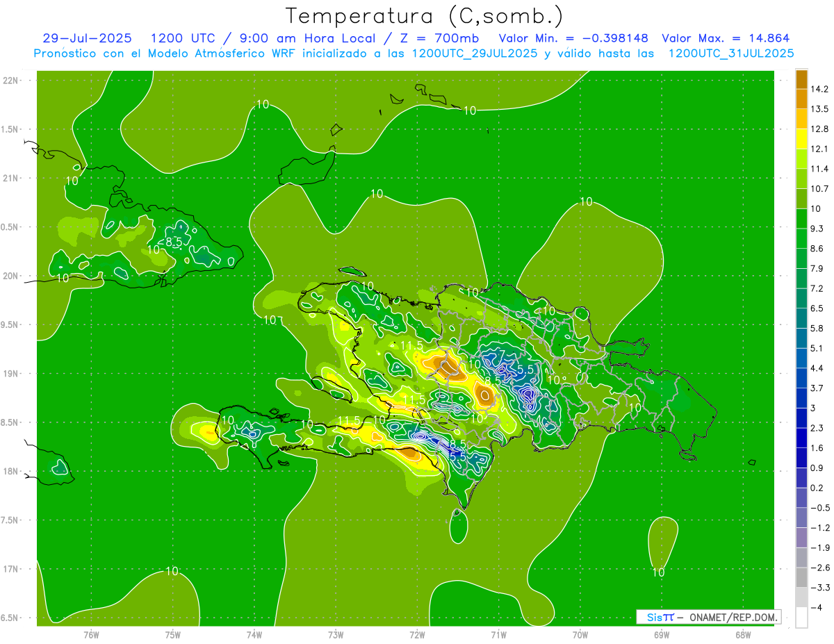
Task: Click the color bar segment between 13.5 and 14.2
Action: pos(801,99)
